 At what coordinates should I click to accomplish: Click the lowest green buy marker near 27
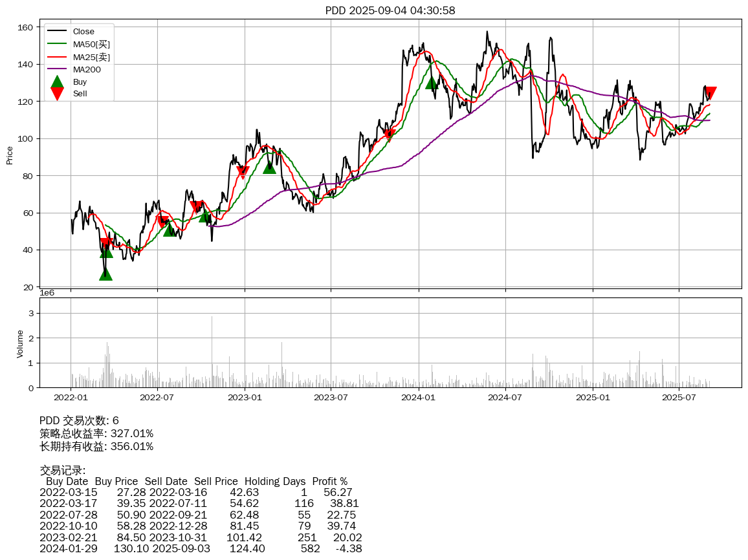[x=105, y=274]
